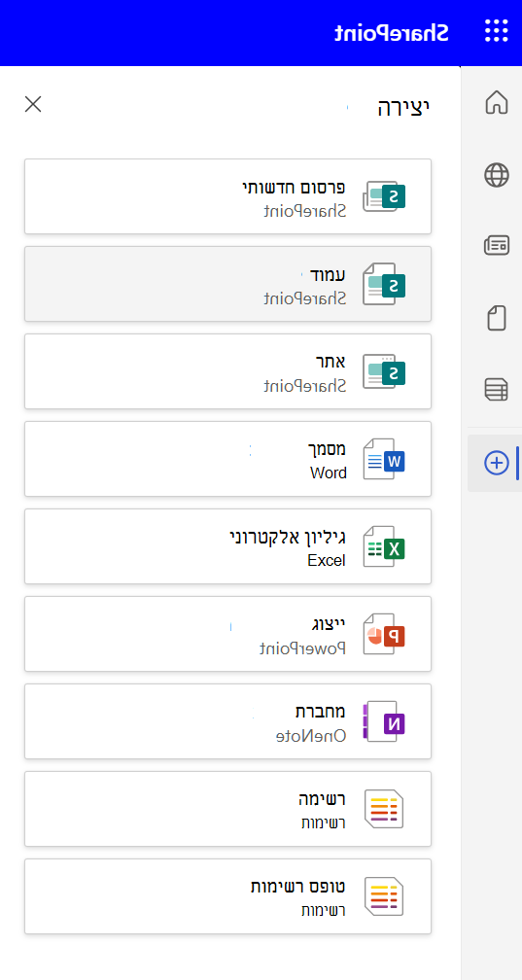Click the Excel spreadsheet icon
Screen dimensions: 522x980
384,546
